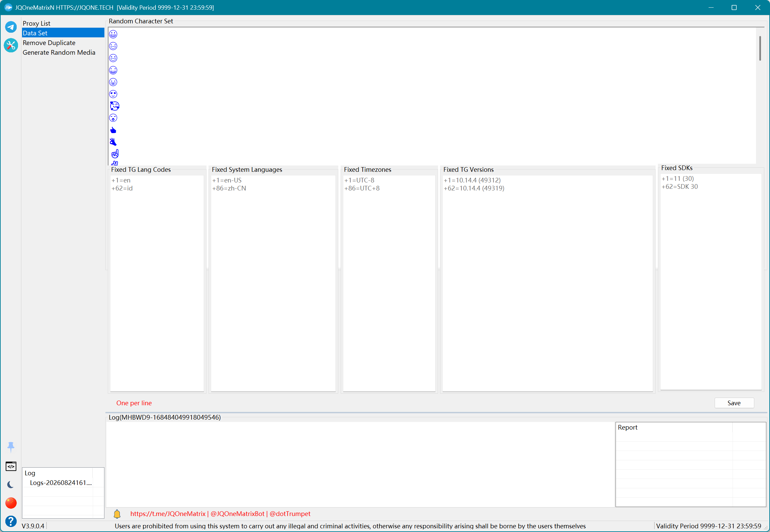Open the https://t.me/JQOneMatrix link
Image resolution: width=770 pixels, height=532 pixels.
[x=168, y=514]
